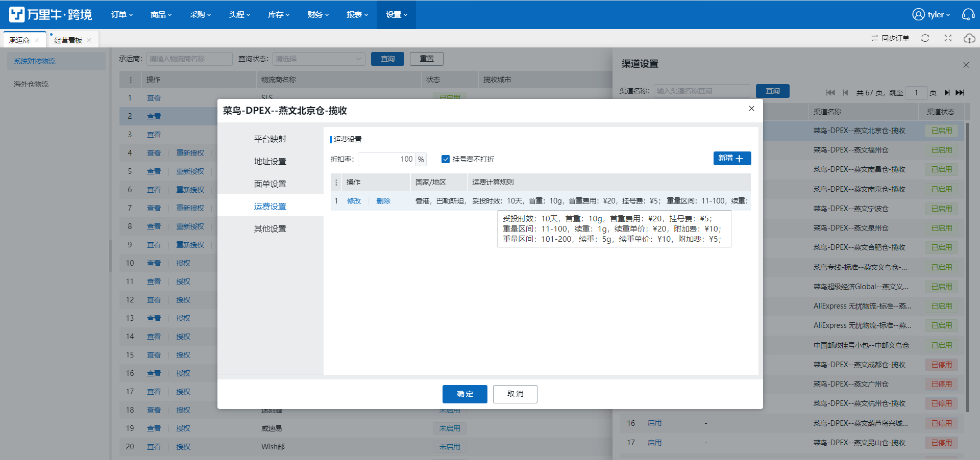Go to next page of channel list
Image resolution: width=980 pixels, height=460 pixels.
click(x=947, y=92)
